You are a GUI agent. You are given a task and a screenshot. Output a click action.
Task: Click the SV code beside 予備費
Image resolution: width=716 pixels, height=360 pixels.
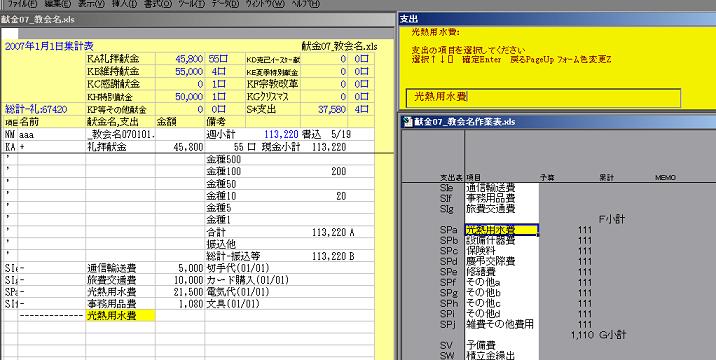pos(447,345)
